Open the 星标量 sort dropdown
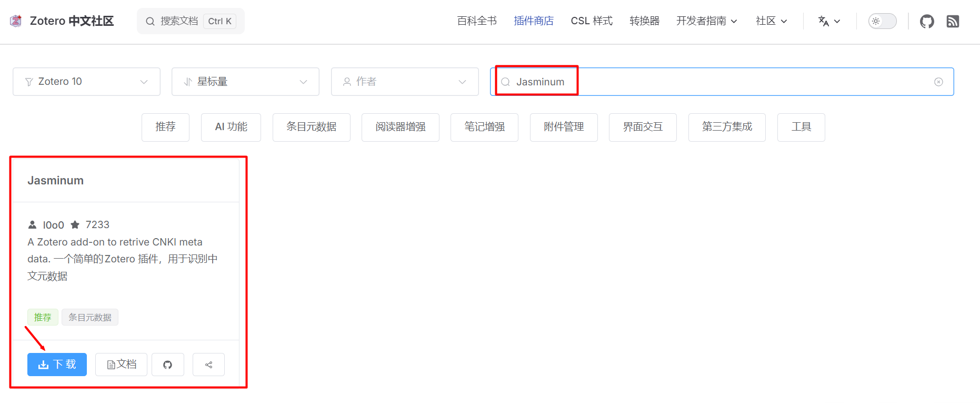 click(245, 82)
